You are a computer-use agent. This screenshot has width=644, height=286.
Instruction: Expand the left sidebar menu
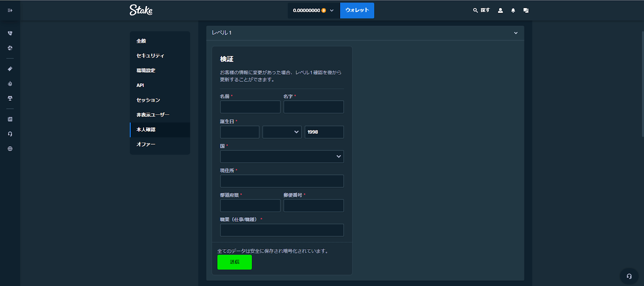pyautogui.click(x=10, y=10)
